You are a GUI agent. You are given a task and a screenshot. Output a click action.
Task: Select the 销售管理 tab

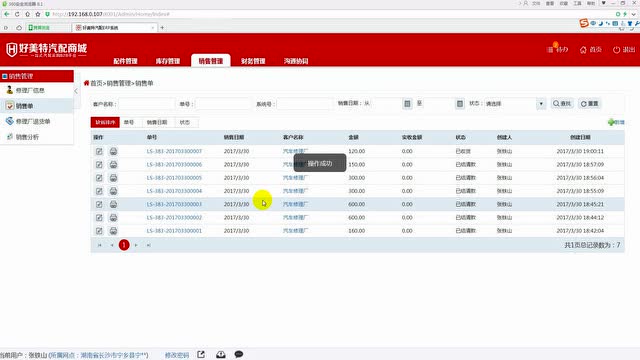click(x=211, y=61)
